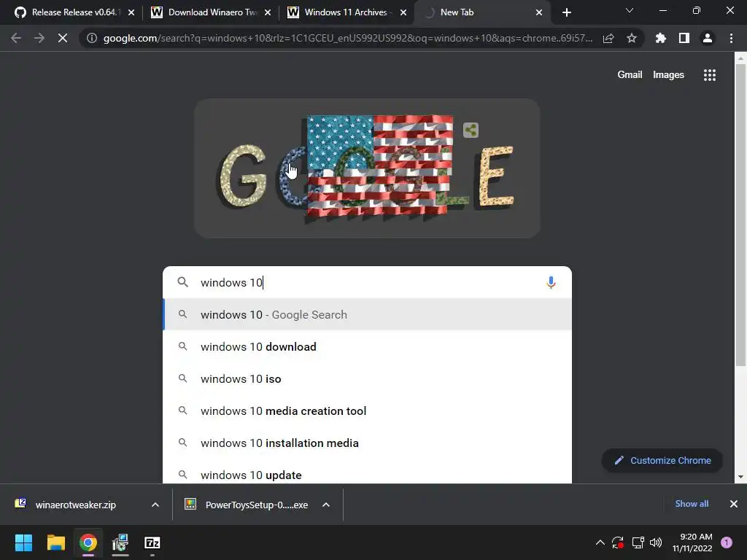The height and width of the screenshot is (560, 747).
Task: Close the downloads bar
Action: (734, 504)
